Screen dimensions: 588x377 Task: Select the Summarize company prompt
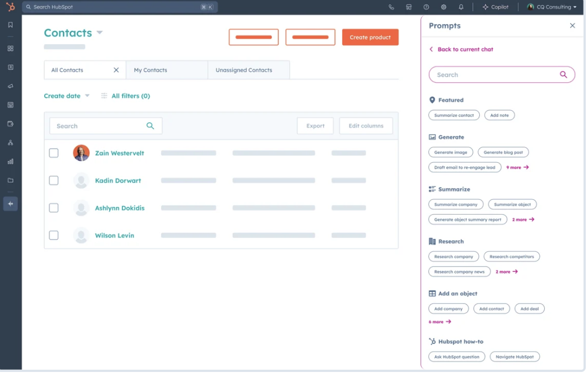pyautogui.click(x=456, y=205)
